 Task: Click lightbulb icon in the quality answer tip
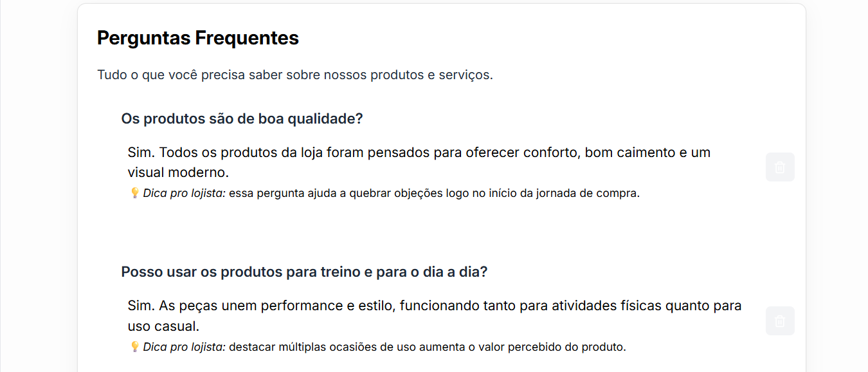pyautogui.click(x=134, y=193)
